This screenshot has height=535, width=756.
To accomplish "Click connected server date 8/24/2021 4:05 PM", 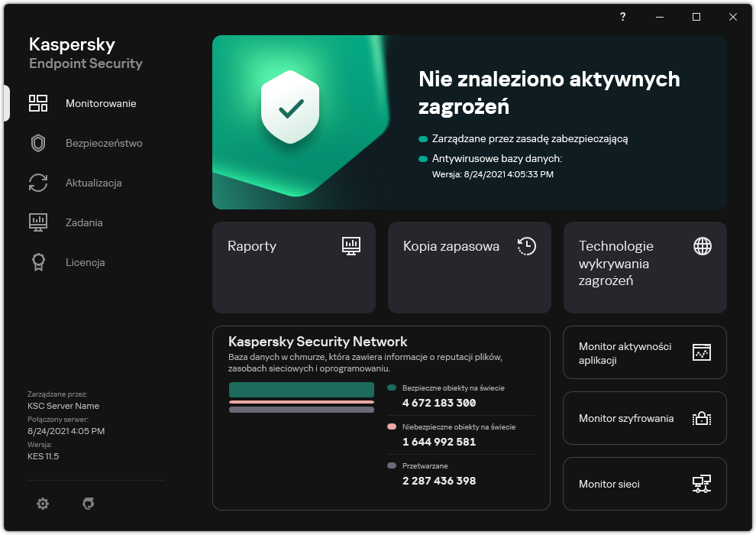I will (x=66, y=431).
